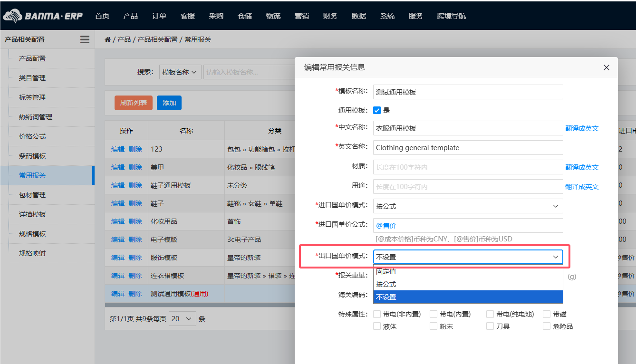Collapse sidebar using hamburger menu icon
Viewport: 636px width, 364px height.
[85, 40]
